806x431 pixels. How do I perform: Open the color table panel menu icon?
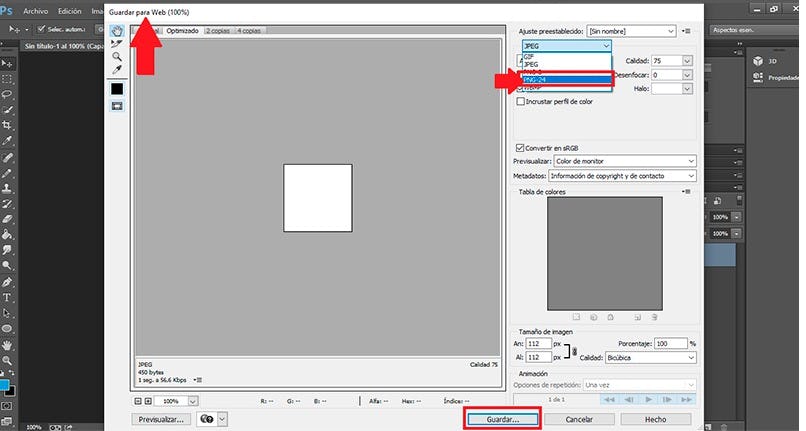[686, 190]
